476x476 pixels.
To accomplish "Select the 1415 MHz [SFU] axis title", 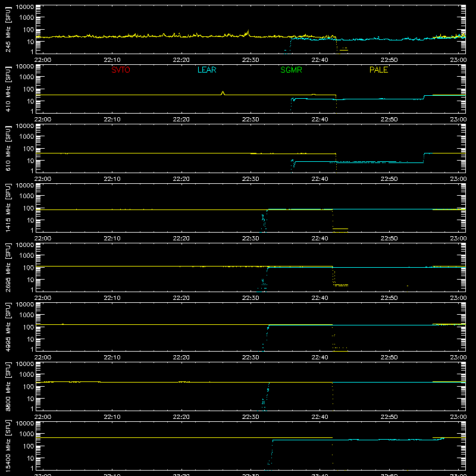I will [8, 208].
